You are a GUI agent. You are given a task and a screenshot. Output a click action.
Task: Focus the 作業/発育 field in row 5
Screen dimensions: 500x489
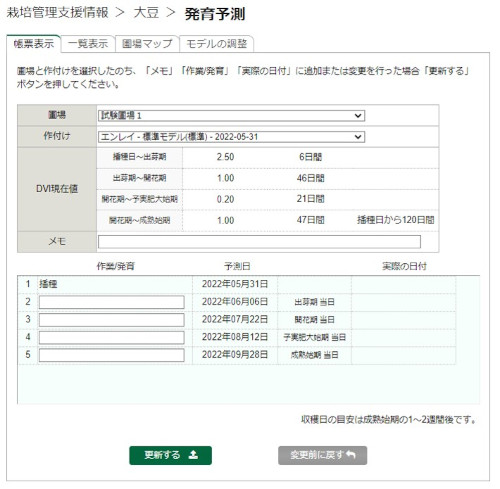tap(112, 355)
